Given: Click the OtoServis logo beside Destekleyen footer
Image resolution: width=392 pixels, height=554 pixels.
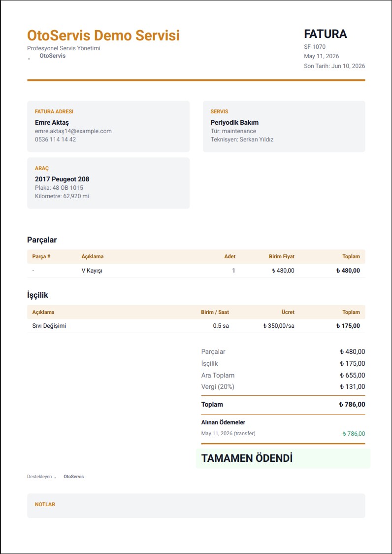Looking at the screenshot, I should (55, 477).
